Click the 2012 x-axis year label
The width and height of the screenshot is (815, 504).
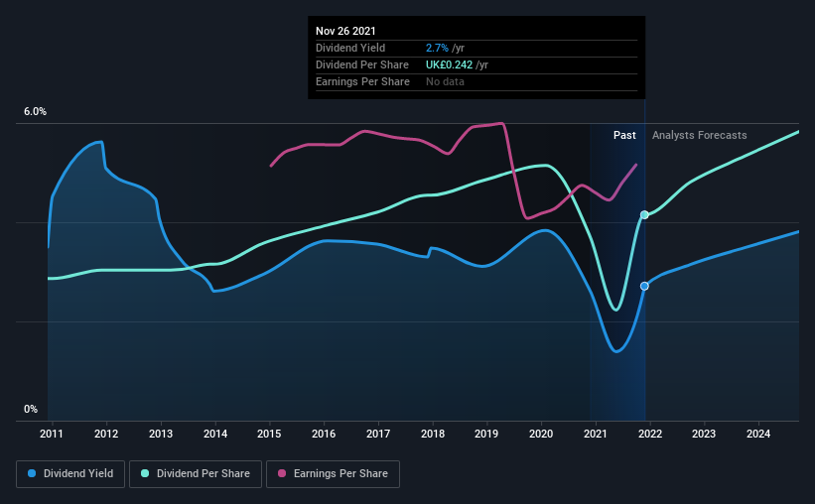106,434
